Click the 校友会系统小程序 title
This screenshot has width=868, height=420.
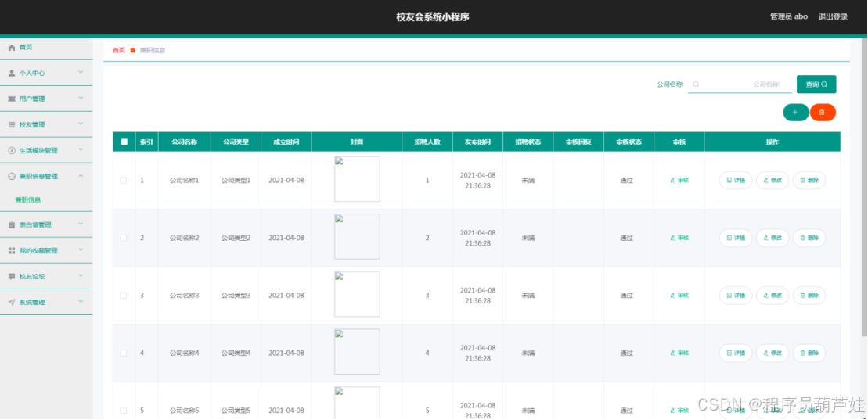point(433,17)
